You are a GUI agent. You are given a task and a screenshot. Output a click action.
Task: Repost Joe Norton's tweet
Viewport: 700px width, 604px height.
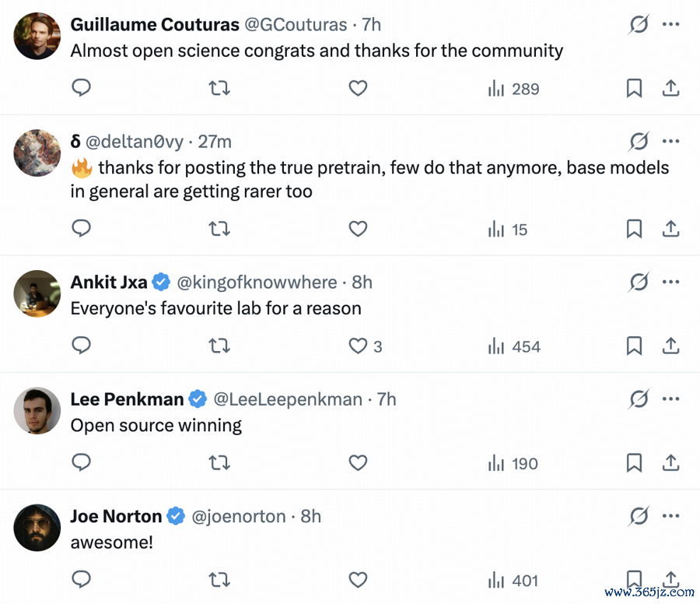[x=220, y=580]
